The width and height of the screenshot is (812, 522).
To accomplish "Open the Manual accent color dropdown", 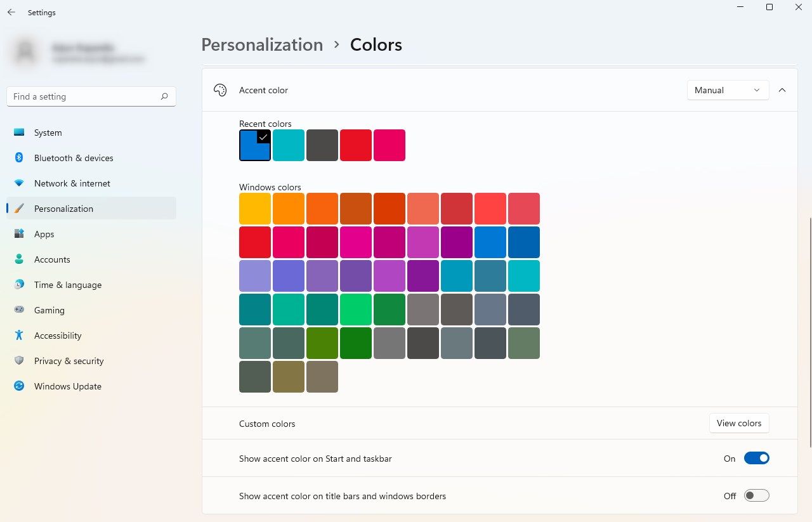I will click(x=728, y=90).
